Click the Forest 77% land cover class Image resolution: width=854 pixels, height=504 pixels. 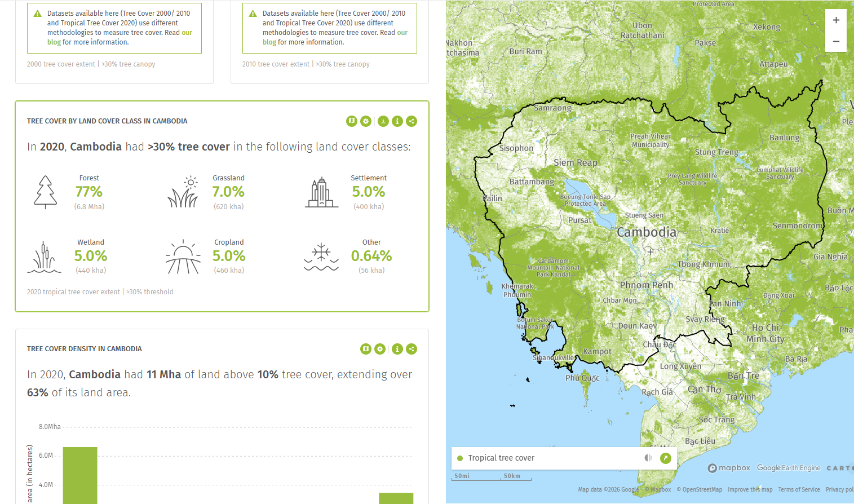coord(89,192)
